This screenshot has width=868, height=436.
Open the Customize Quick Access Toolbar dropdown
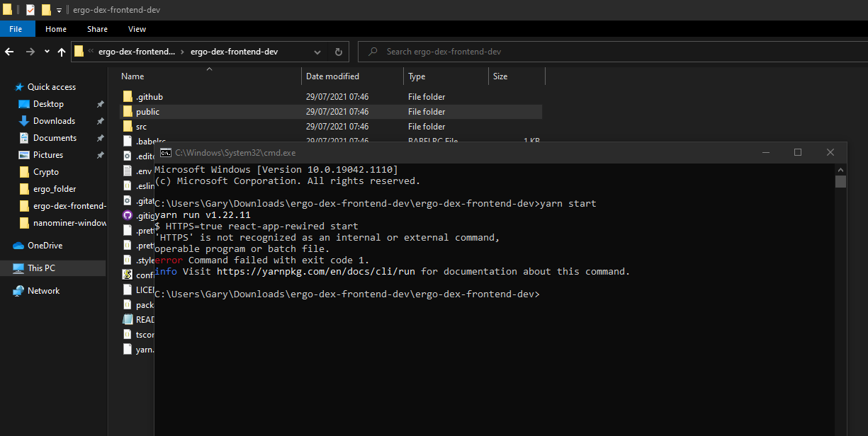pos(59,10)
